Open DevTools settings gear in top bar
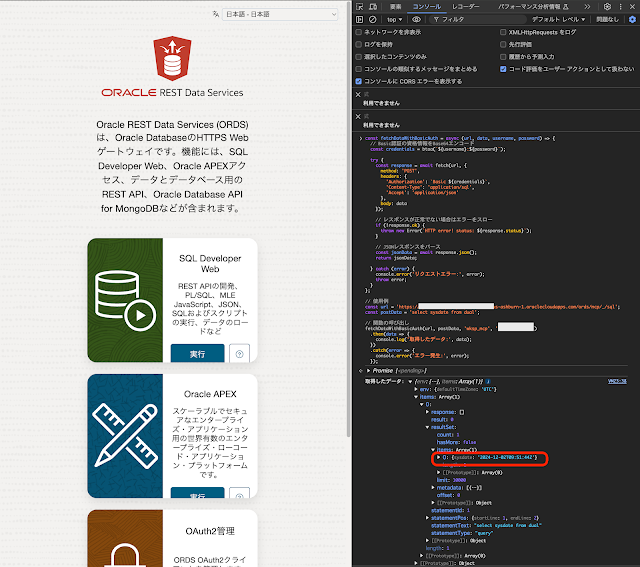 tap(607, 7)
